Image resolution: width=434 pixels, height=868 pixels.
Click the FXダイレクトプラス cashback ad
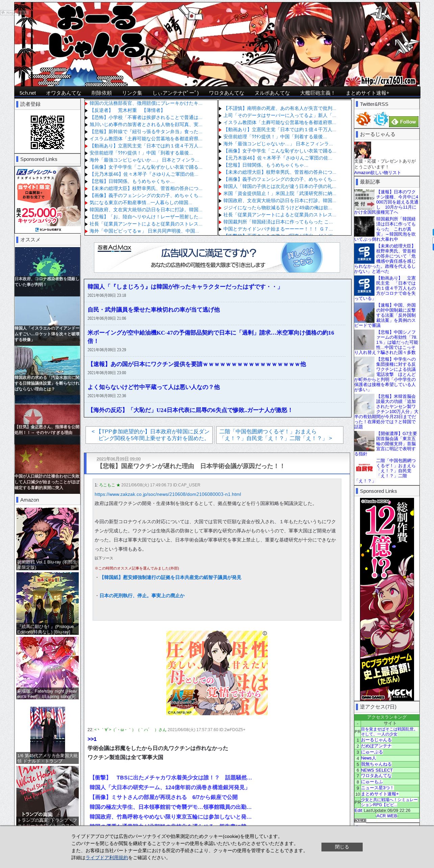pos(47,199)
